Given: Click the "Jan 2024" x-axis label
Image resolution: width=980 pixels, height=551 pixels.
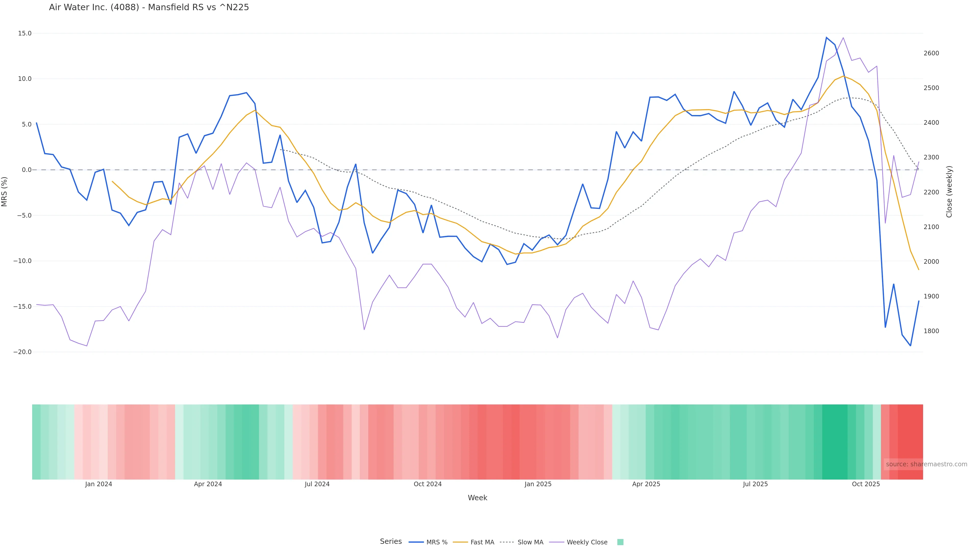Looking at the screenshot, I should tap(99, 484).
